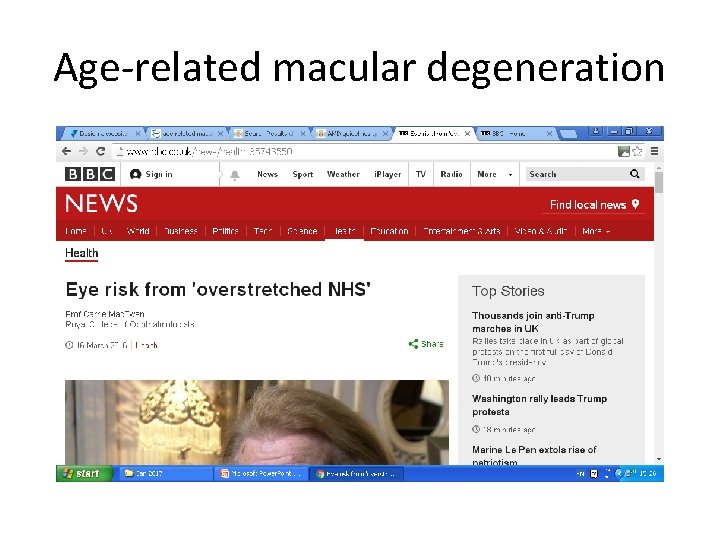
Task: Click the Sign in account icon
Action: pyautogui.click(x=135, y=174)
